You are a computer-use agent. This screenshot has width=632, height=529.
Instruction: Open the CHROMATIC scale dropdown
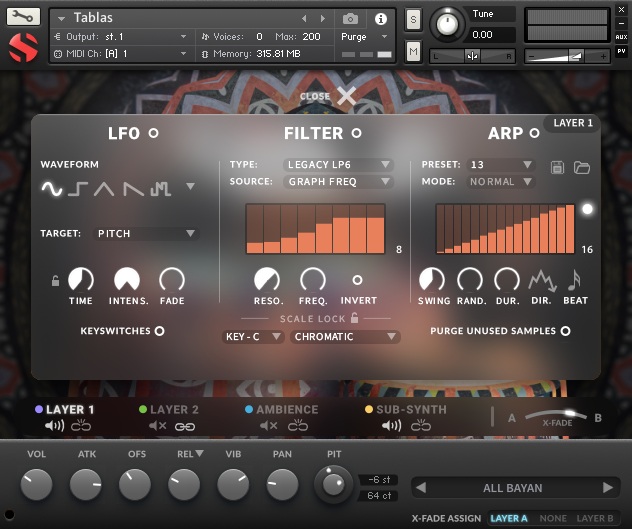(345, 337)
